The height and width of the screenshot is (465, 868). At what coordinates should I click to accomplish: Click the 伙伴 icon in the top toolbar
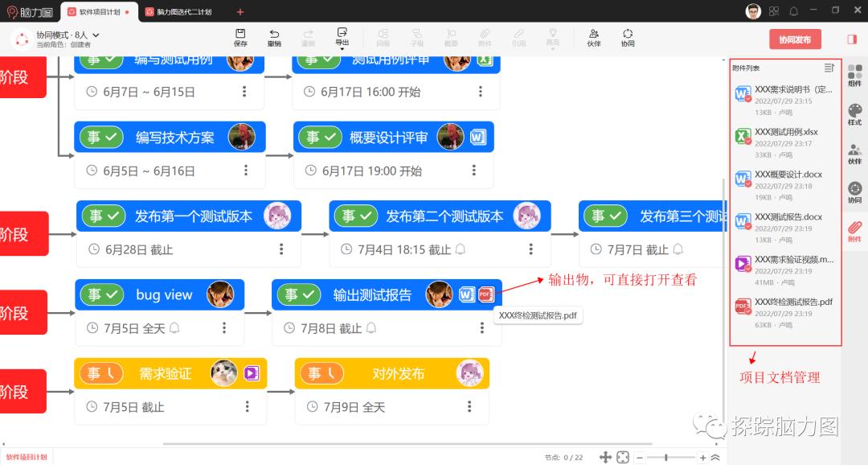coord(594,37)
